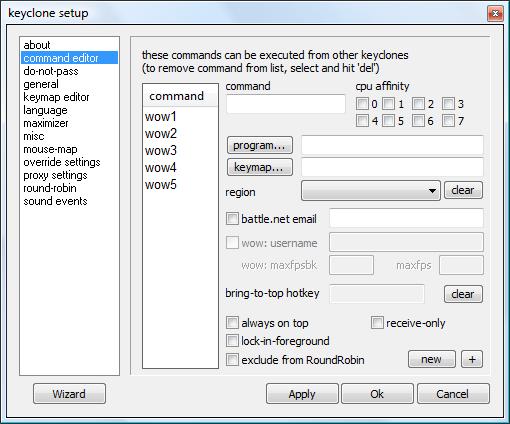
Task: Confirm with the Ok button
Action: [x=377, y=394]
